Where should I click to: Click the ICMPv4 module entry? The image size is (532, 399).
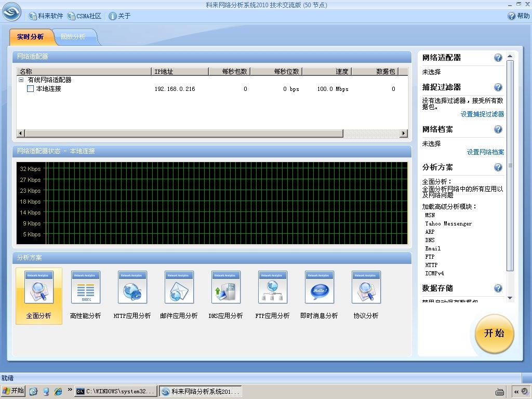click(434, 273)
